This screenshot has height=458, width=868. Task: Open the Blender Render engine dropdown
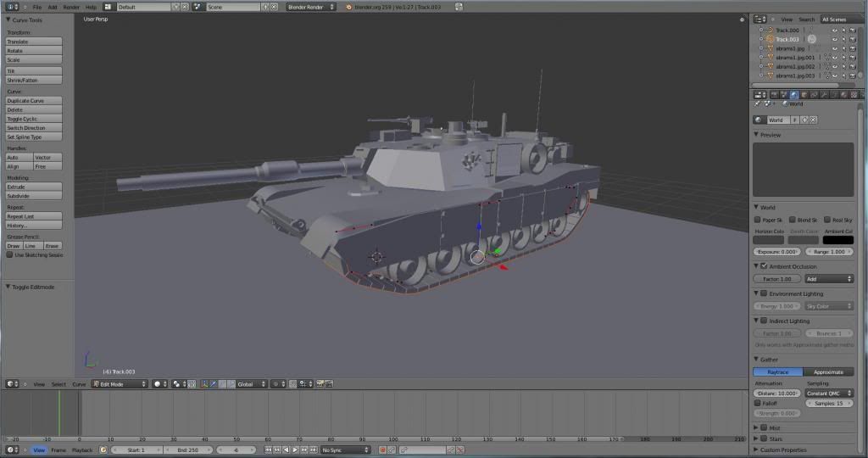pyautogui.click(x=310, y=7)
